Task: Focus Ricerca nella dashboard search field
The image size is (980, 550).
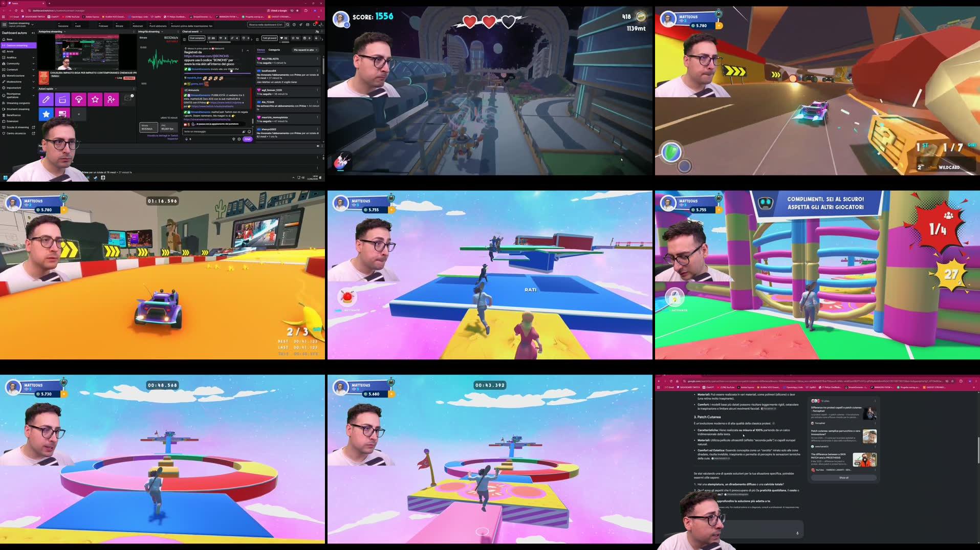Action: tap(265, 25)
